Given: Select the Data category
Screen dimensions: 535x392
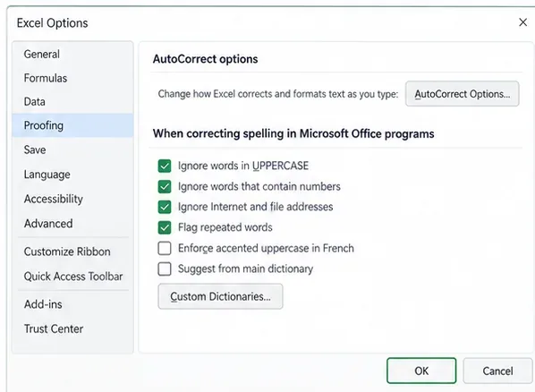Looking at the screenshot, I should [72, 101].
